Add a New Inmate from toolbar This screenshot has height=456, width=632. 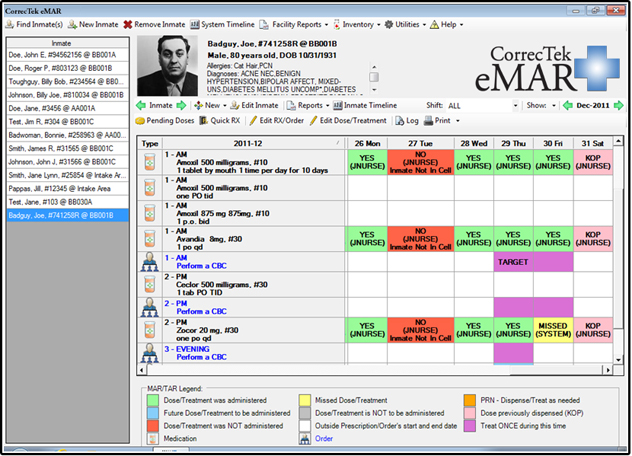93,23
